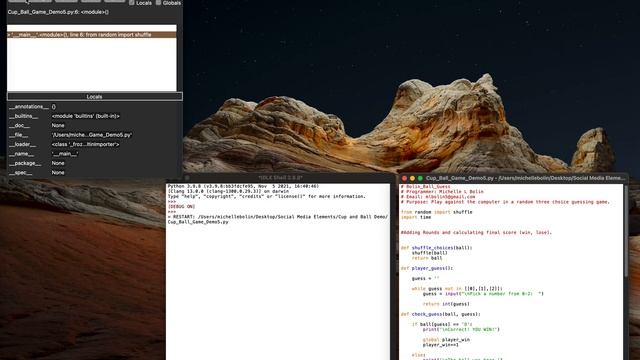This screenshot has height=360, width=640.
Task: Click the RESTART line in IDLE Shell
Action: point(278,219)
